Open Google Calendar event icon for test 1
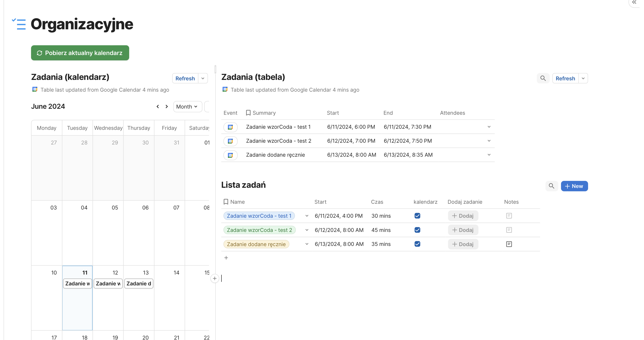 tap(230, 127)
